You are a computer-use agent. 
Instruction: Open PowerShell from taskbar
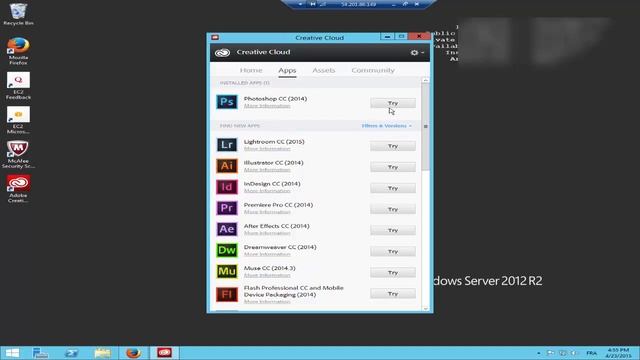point(71,353)
